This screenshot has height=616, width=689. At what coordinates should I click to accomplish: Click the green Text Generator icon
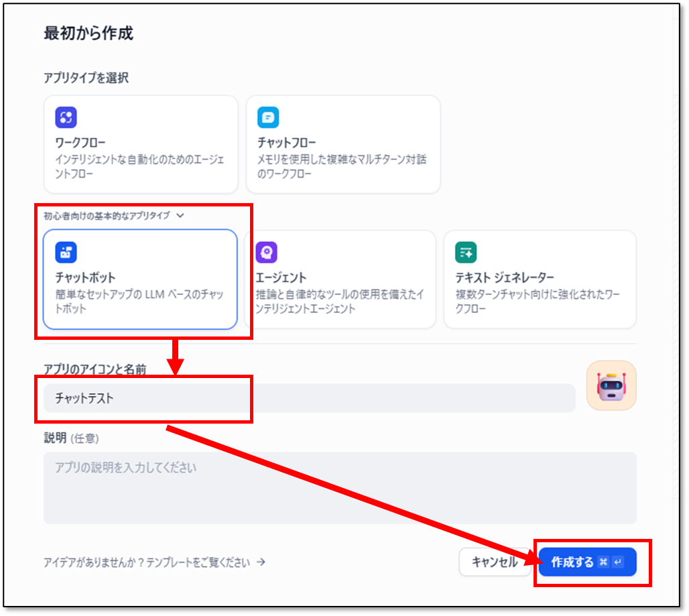pos(466,252)
